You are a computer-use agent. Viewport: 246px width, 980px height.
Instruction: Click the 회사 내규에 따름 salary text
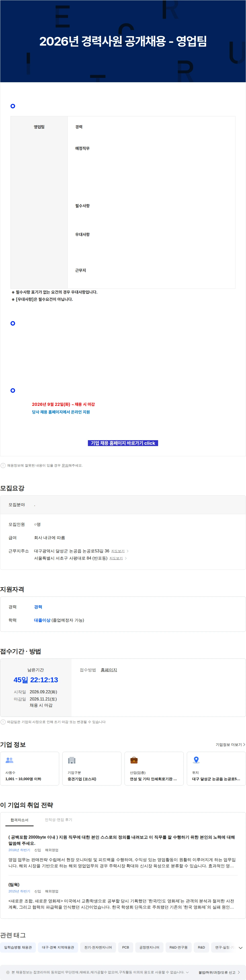tap(49, 538)
